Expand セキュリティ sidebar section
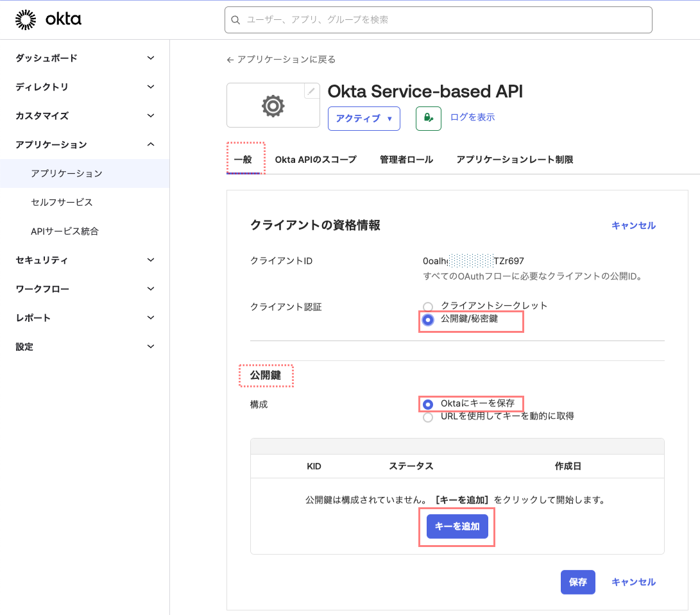This screenshot has width=700, height=615. tap(85, 260)
